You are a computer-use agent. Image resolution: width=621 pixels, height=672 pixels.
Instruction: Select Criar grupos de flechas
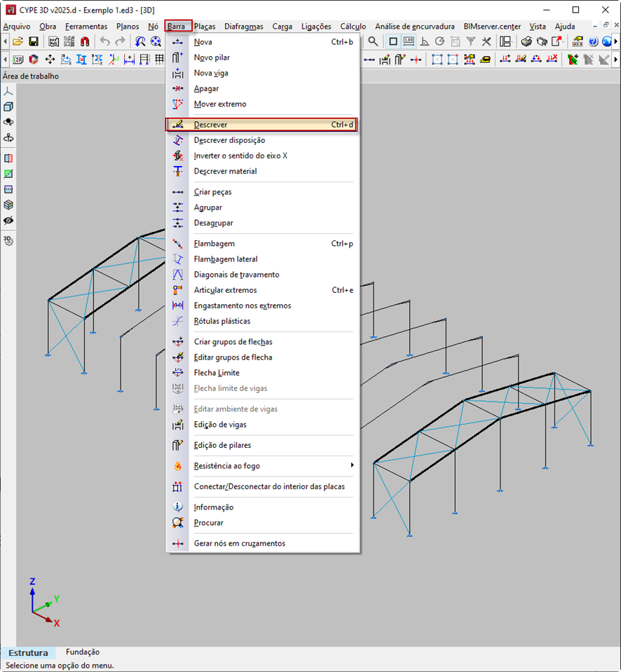(261, 341)
